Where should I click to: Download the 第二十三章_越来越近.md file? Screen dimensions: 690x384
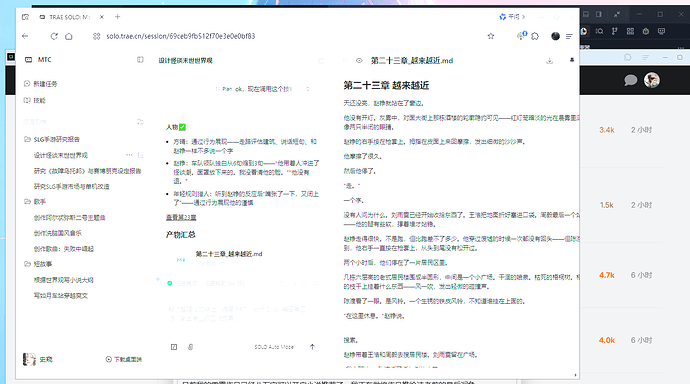click(549, 61)
